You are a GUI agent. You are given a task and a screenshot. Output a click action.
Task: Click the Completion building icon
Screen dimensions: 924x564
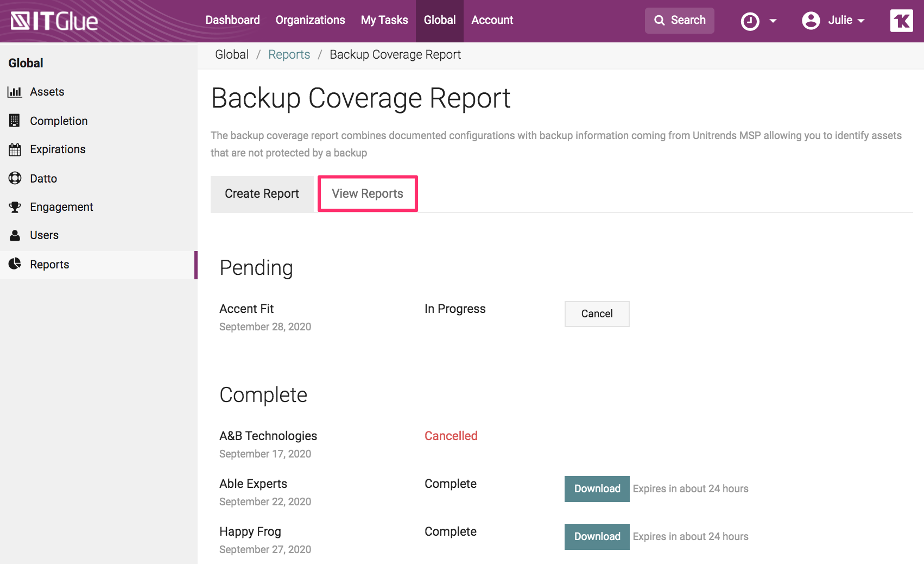click(x=15, y=120)
